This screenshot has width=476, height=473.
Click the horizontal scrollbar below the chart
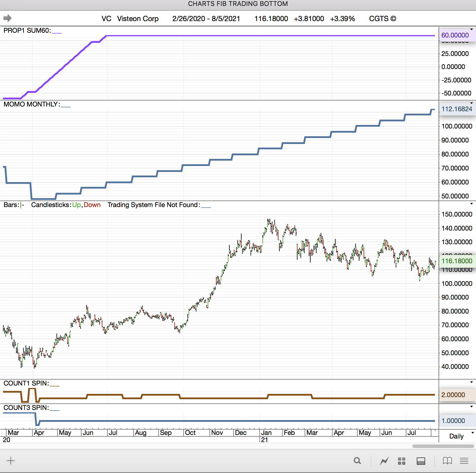point(443,446)
